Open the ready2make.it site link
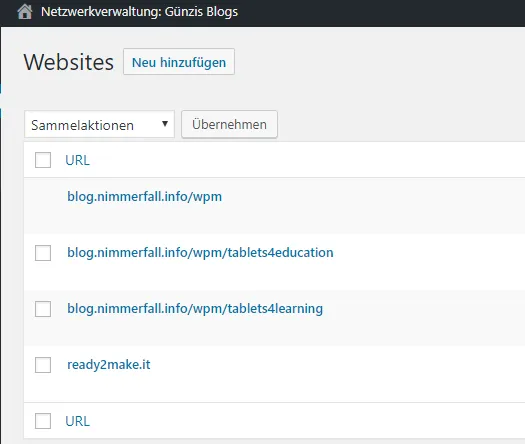 [108, 365]
